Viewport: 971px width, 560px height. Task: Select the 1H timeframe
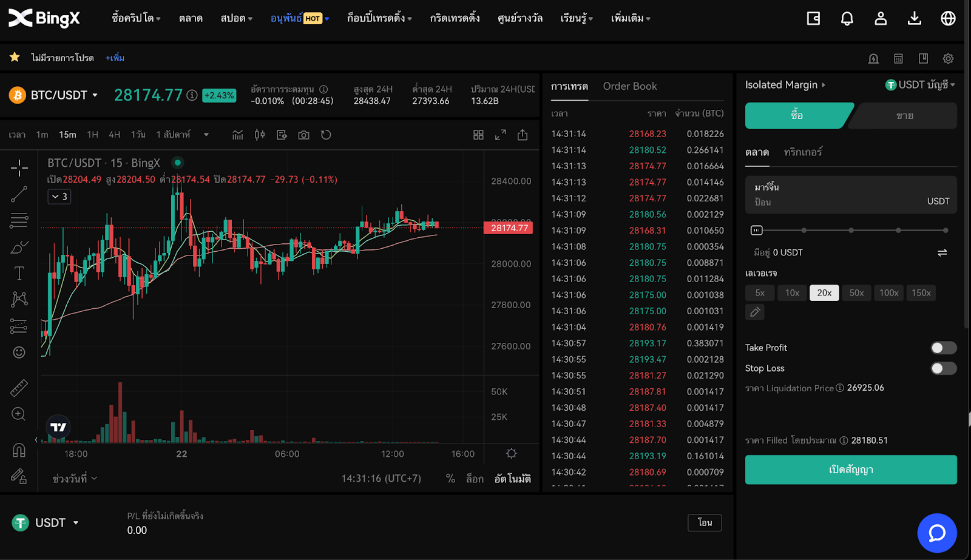pos(92,135)
